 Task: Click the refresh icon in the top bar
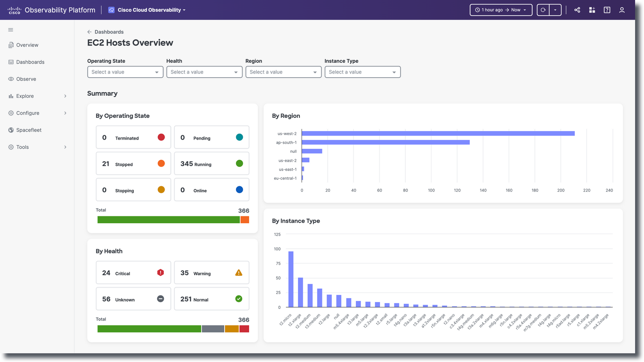(x=543, y=10)
